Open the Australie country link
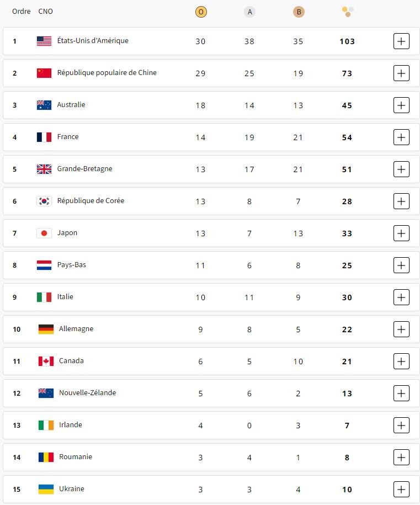 click(71, 105)
